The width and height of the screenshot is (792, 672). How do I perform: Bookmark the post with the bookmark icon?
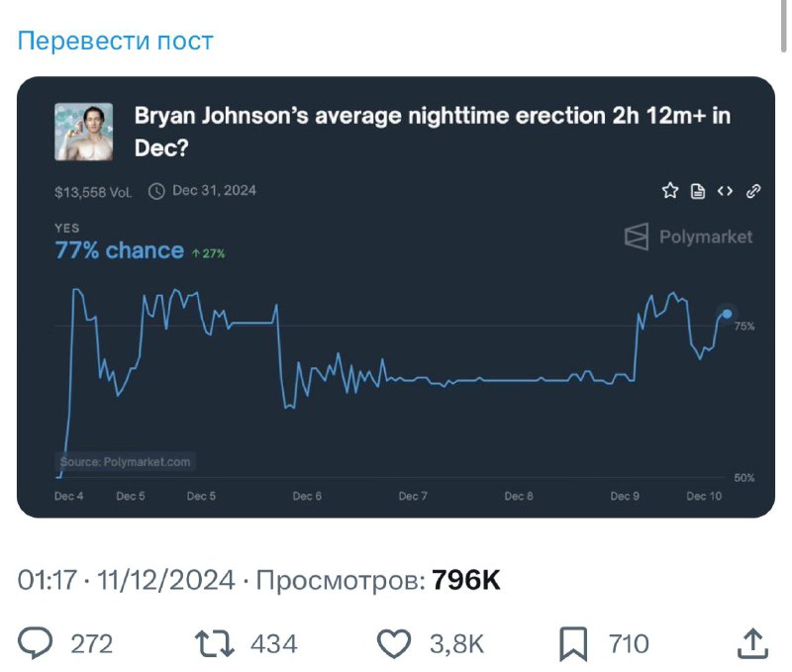pyautogui.click(x=573, y=644)
